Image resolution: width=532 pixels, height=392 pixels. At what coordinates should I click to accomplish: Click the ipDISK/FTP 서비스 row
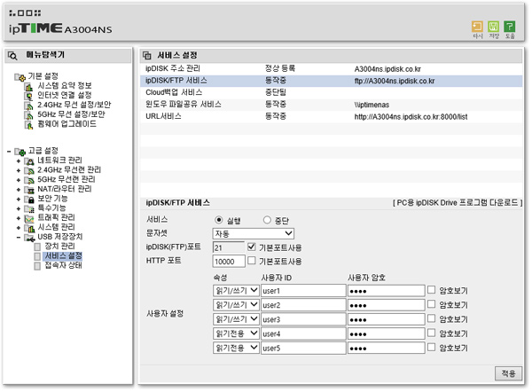point(332,81)
